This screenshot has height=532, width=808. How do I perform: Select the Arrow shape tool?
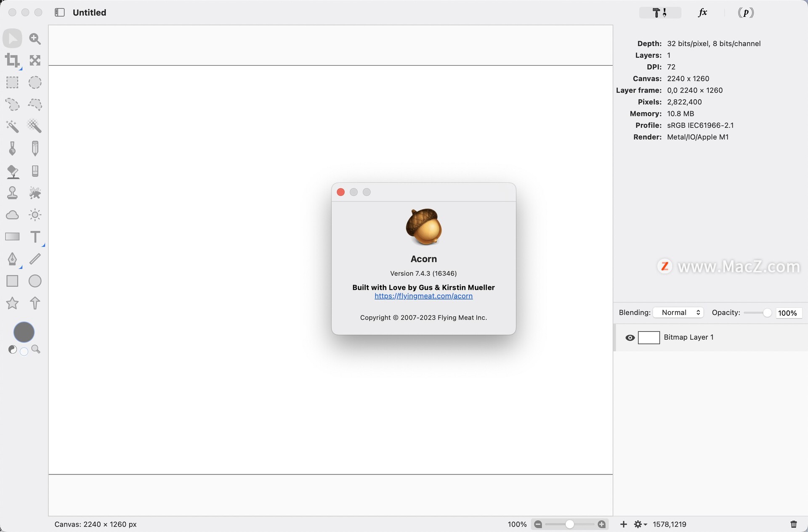tap(35, 303)
